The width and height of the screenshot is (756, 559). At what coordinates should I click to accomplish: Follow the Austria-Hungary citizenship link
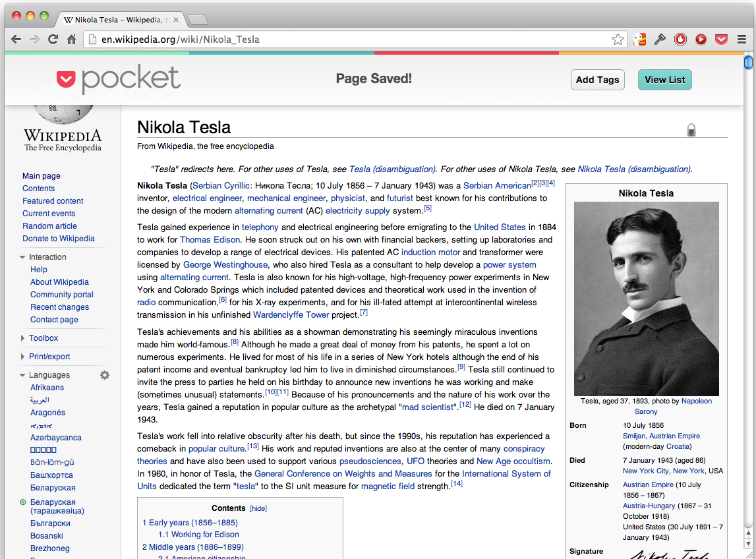(x=649, y=506)
